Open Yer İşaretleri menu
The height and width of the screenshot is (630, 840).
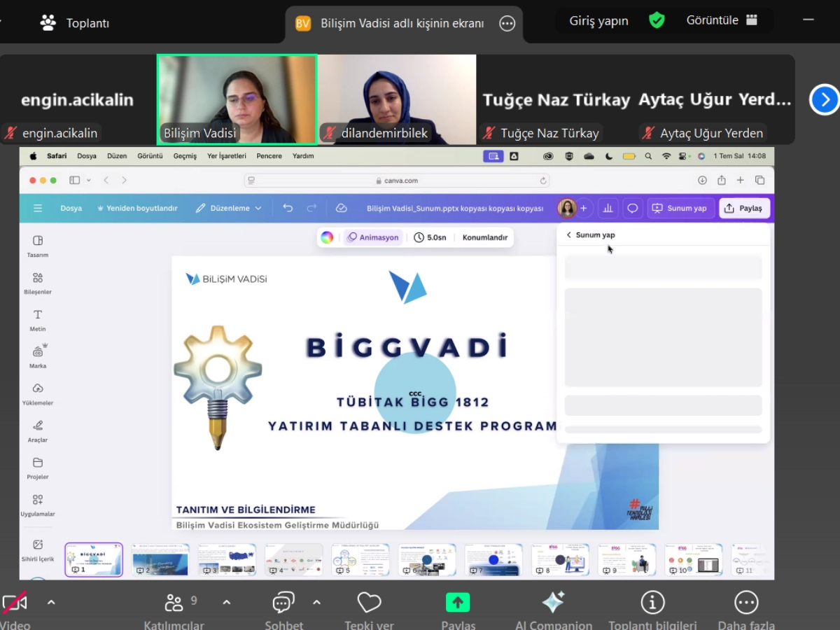[227, 156]
